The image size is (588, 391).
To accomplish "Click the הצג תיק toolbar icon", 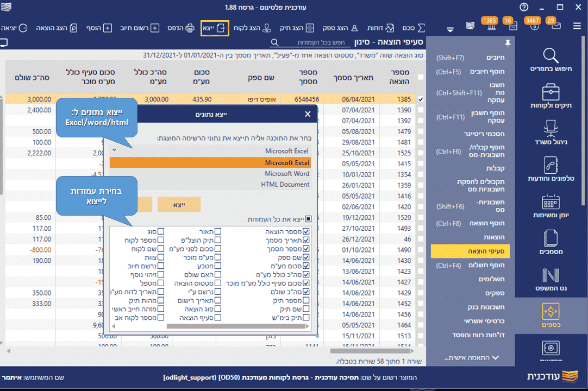I will click(297, 28).
